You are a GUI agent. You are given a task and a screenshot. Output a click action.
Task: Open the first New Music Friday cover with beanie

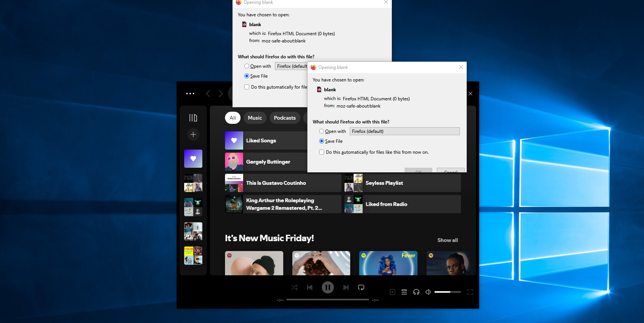(254, 263)
